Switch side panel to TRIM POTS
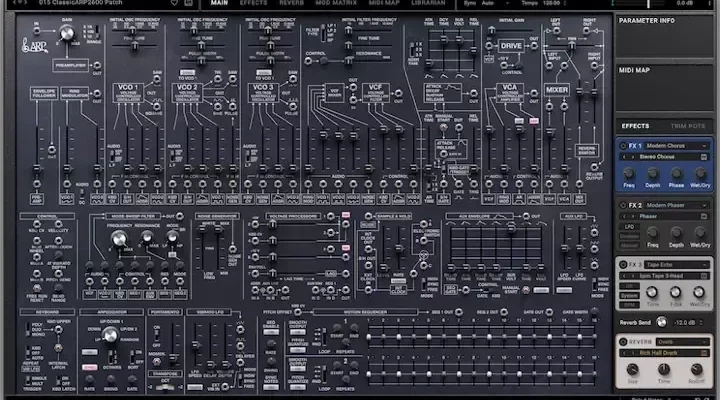The width and height of the screenshot is (720, 400). tap(687, 126)
